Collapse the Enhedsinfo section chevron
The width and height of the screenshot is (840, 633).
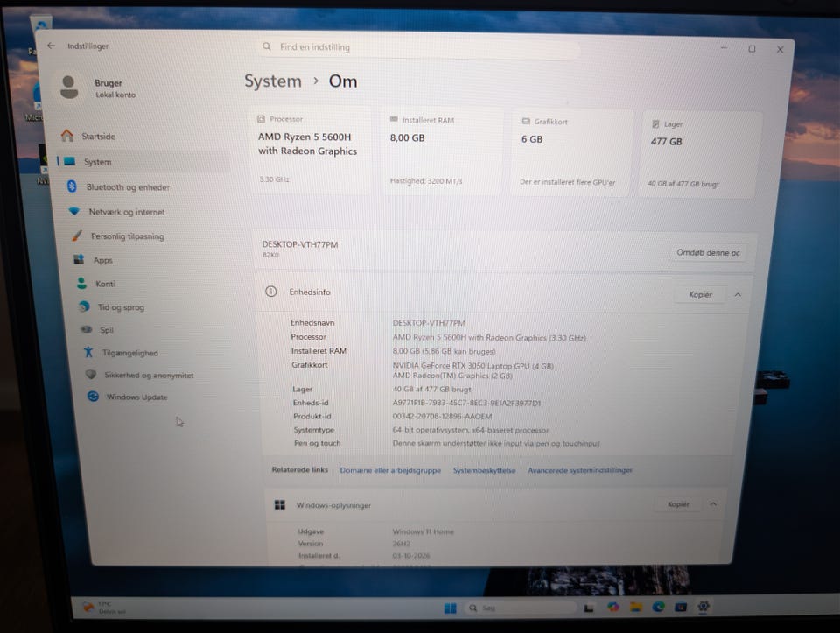(x=738, y=295)
